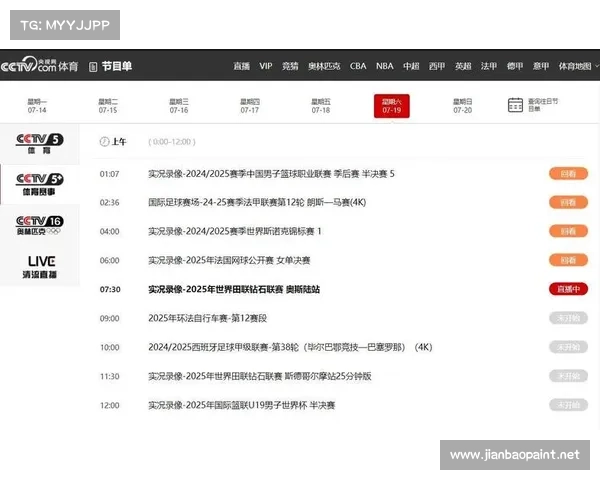Click the red 直播中 button at 07:30
This screenshot has width=600, height=480.
[x=568, y=289]
